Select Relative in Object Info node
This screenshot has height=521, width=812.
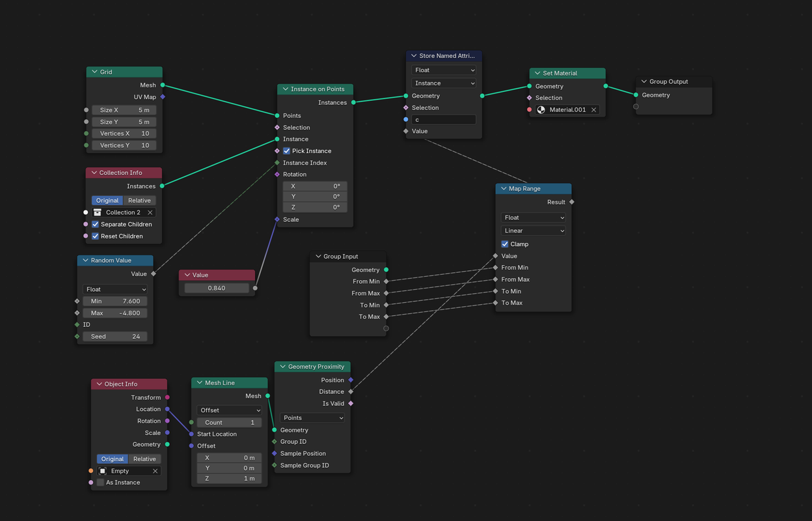coord(144,459)
